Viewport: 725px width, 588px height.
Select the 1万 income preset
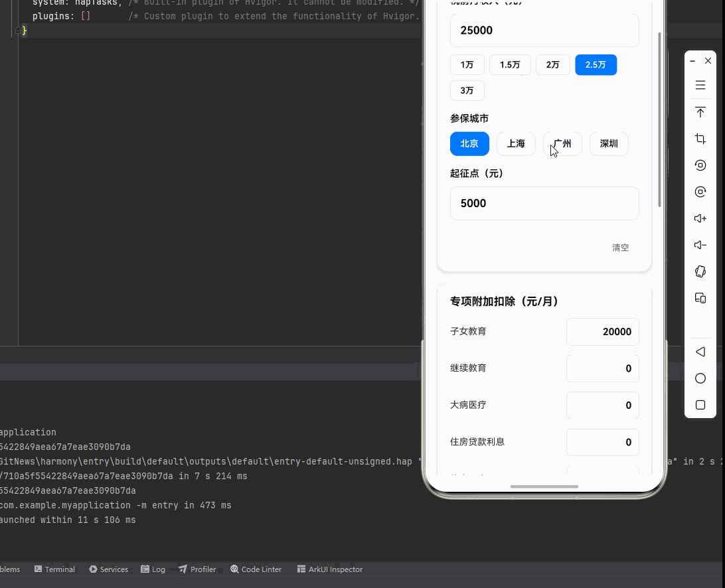[467, 65]
